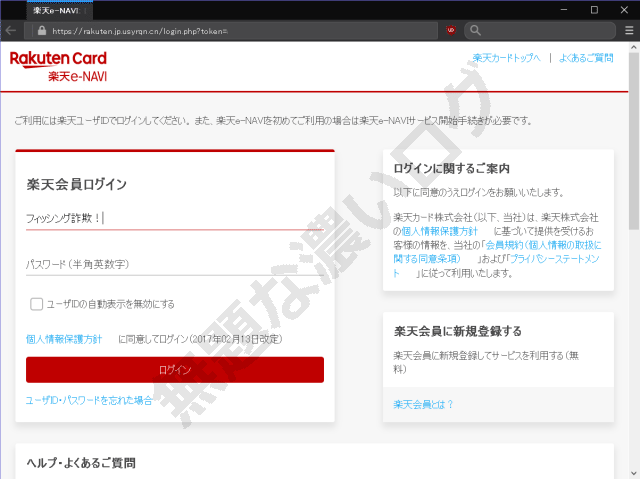Click 楽天会員ログイン heading

pyautogui.click(x=77, y=184)
